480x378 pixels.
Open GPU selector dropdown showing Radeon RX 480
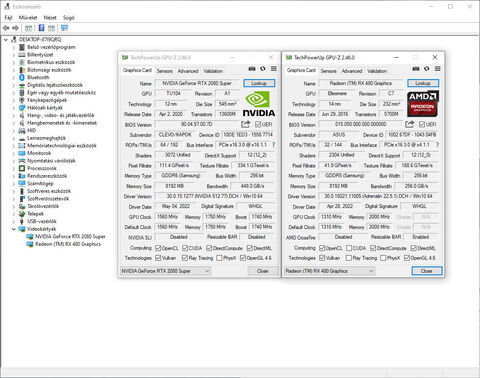point(329,271)
